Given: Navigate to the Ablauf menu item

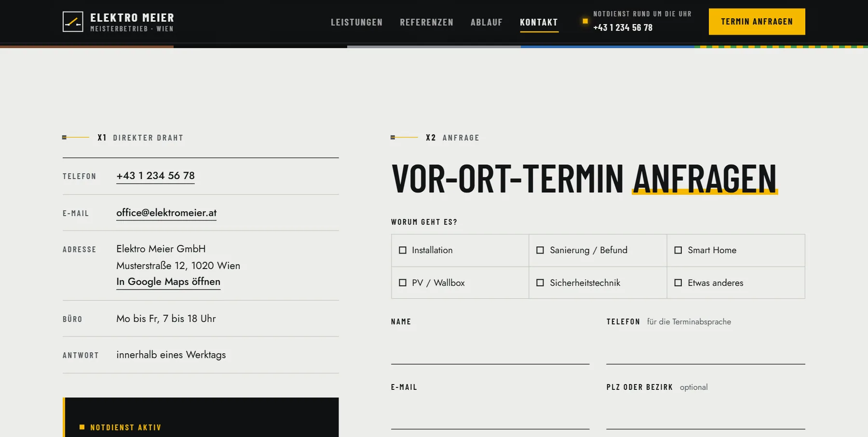Looking at the screenshot, I should [487, 22].
